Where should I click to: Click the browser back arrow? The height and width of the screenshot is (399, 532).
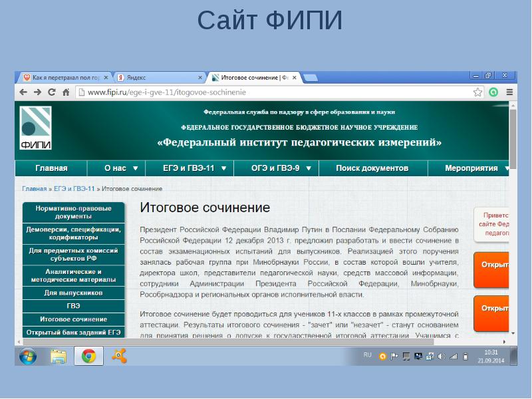(x=23, y=92)
